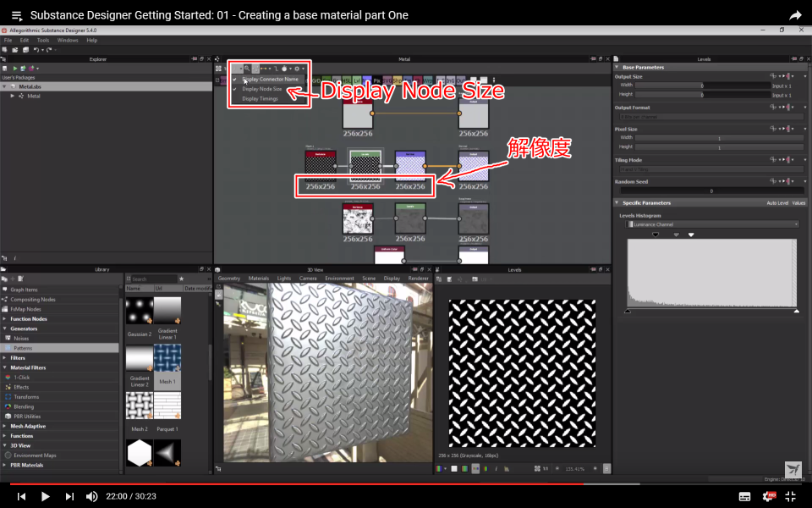The height and width of the screenshot is (508, 812).
Task: Select Environment Maps item
Action: click(x=35, y=456)
